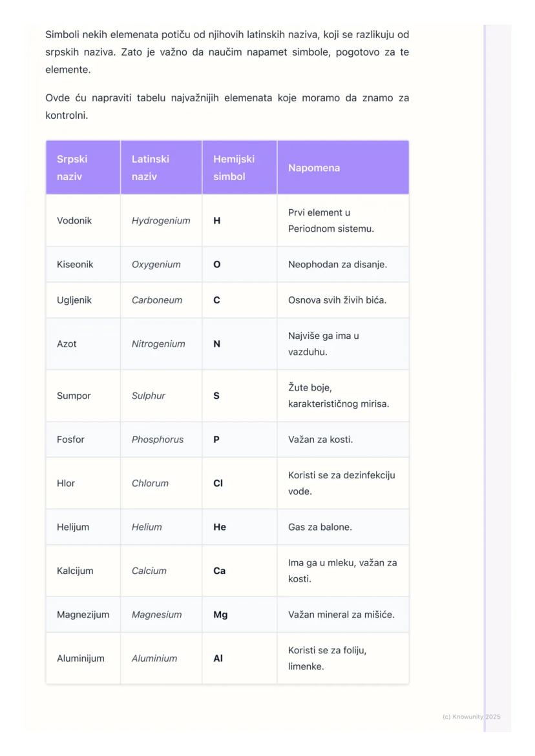Image resolution: width=535 pixels, height=756 pixels.
Task: Click the chemical symbol "Cl"
Action: [218, 484]
